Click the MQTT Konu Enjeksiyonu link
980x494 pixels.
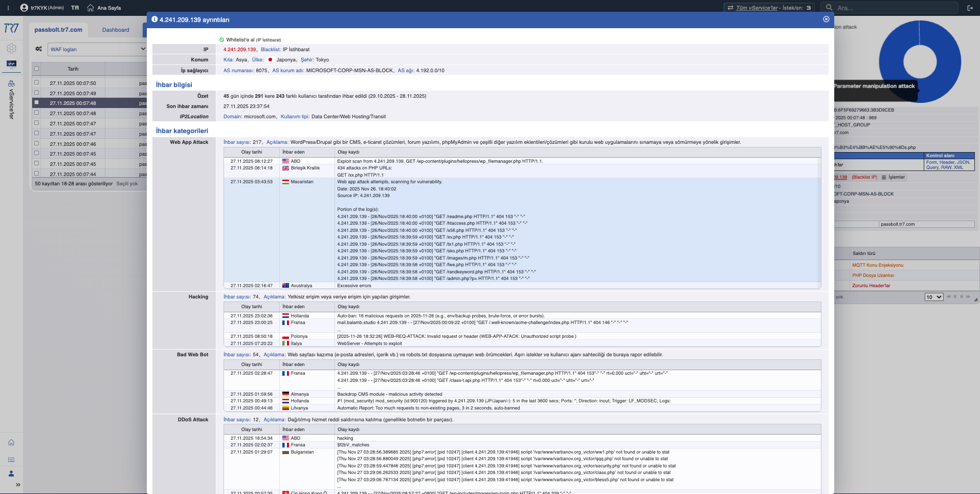tap(878, 265)
